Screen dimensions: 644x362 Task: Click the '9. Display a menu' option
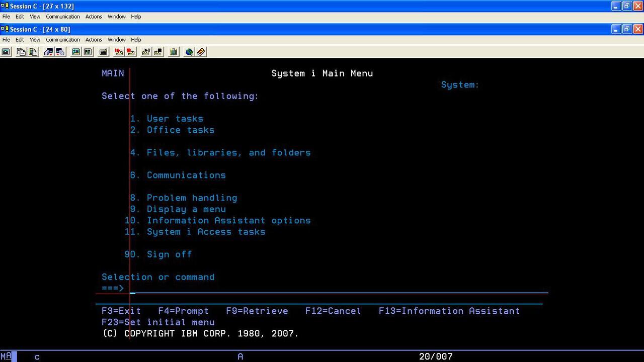coord(178,209)
